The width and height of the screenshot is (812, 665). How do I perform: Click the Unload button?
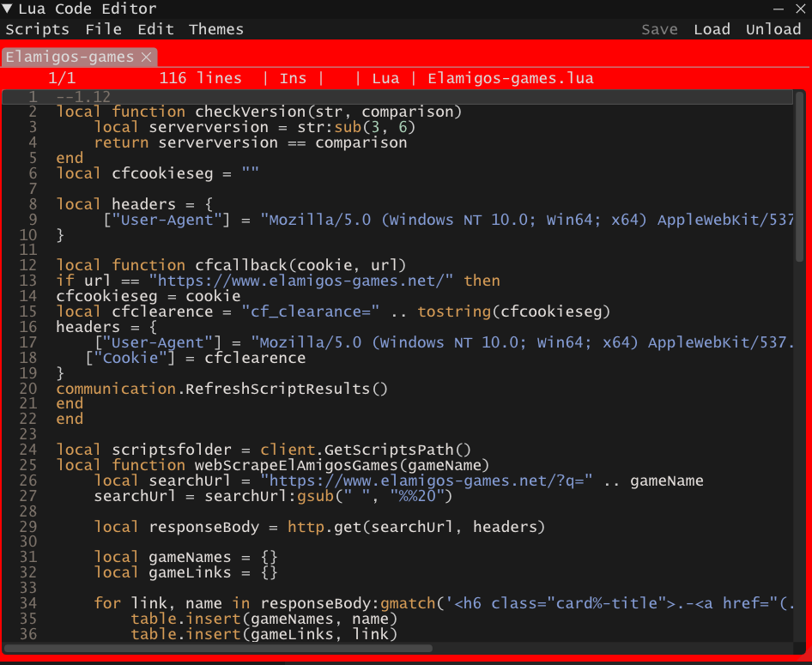click(x=773, y=29)
